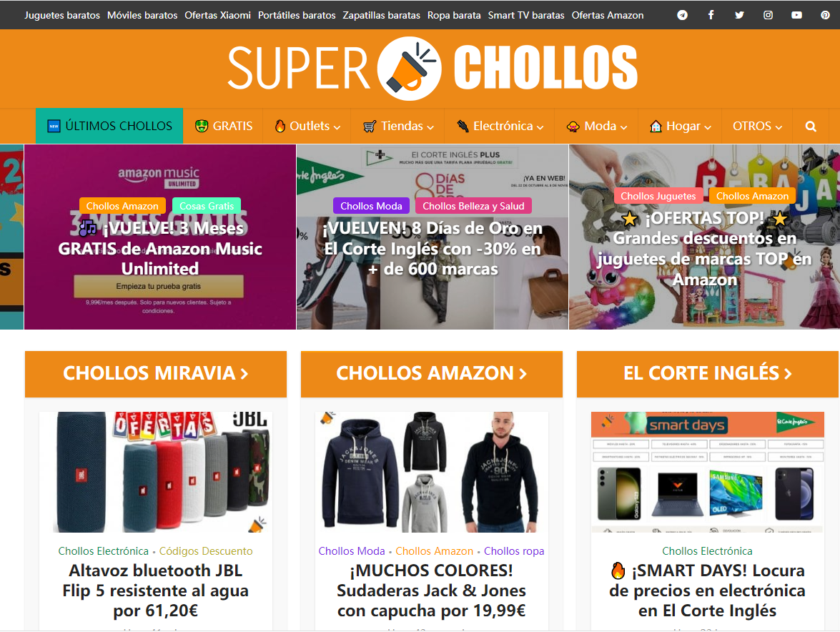Open the Moda dropdown menu
The height and width of the screenshot is (632, 840).
(x=596, y=126)
